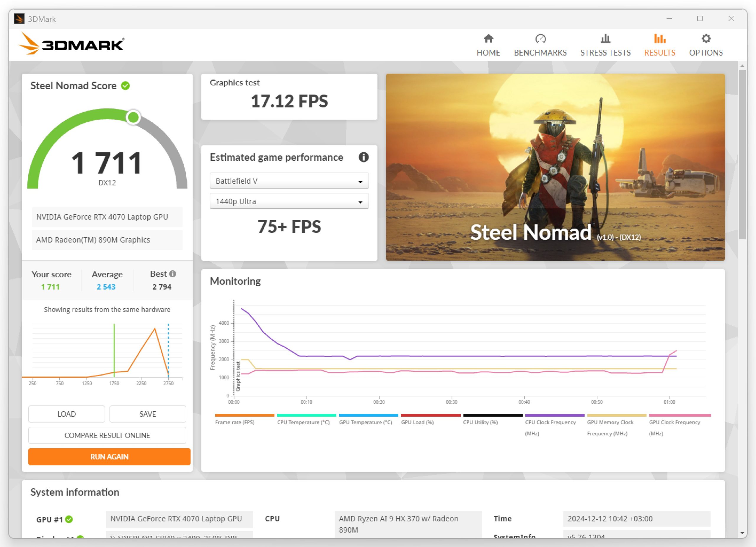Click the AMD Ryzen AI 9 HX 370 CPU field

tap(408, 524)
